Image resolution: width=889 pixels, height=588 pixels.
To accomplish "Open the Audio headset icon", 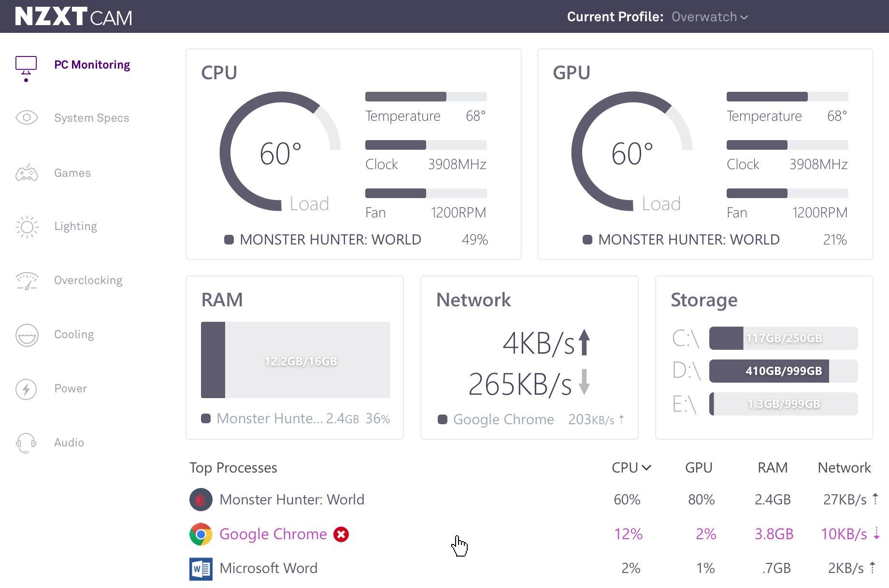I will (26, 443).
